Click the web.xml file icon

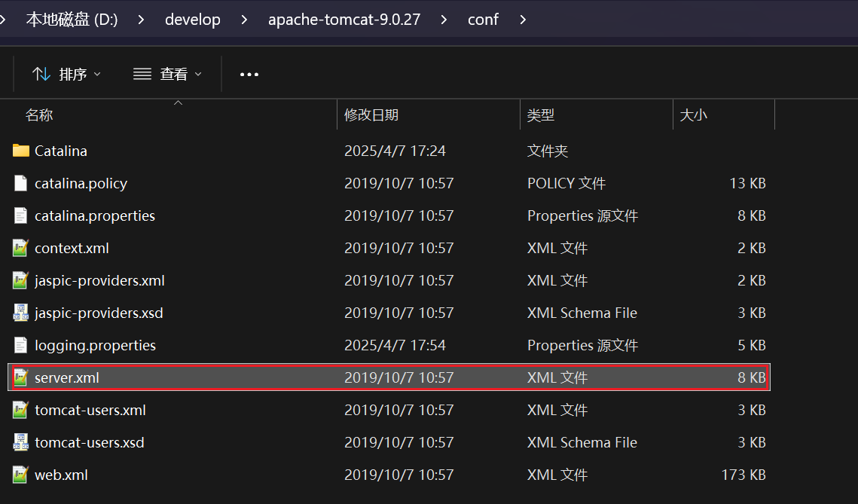pos(21,475)
